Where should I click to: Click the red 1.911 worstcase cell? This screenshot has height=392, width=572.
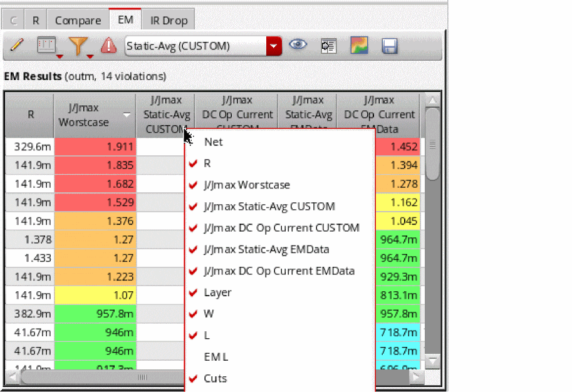coord(95,147)
